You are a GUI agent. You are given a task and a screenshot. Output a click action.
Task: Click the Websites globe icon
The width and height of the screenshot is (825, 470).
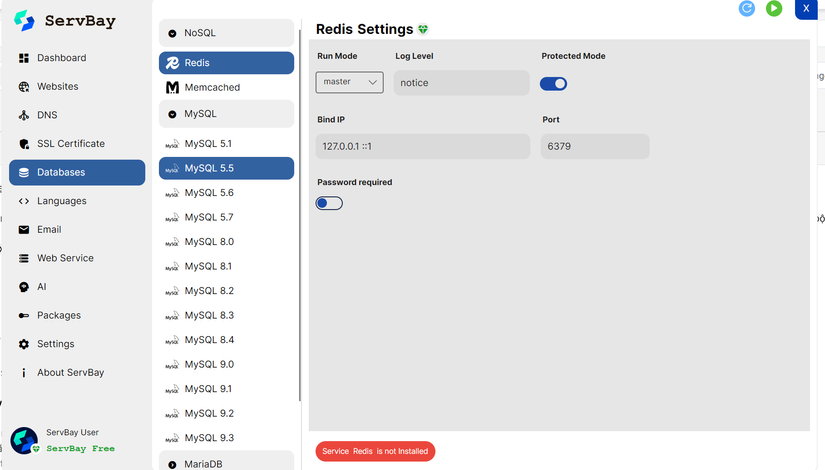pos(24,87)
